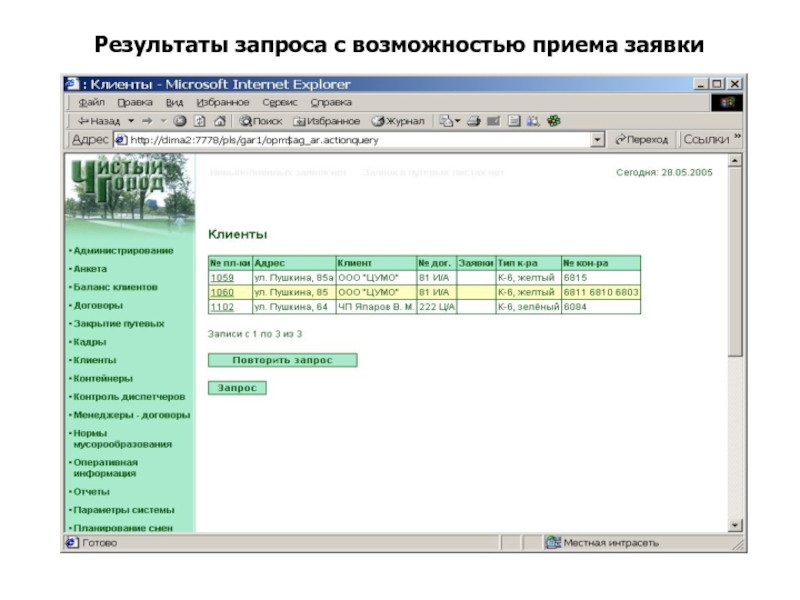
Task: Select 'Контейнеры' in the left sidebar
Action: 101,379
